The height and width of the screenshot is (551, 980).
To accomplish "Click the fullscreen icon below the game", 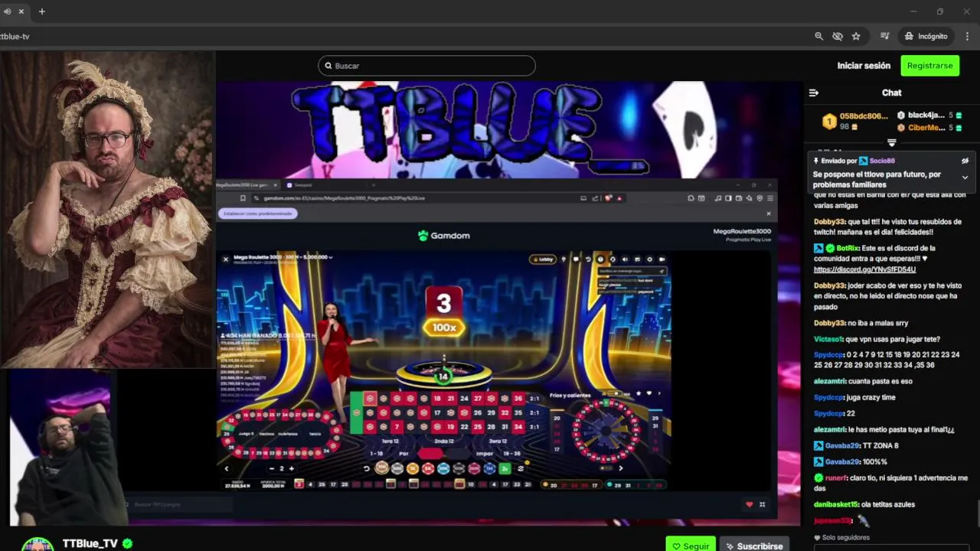I will pos(762,504).
